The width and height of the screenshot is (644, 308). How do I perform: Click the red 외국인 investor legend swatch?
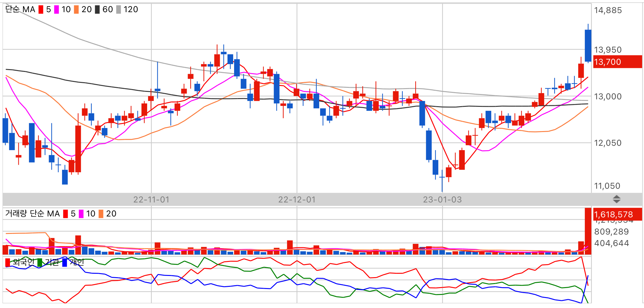pyautogui.click(x=8, y=263)
